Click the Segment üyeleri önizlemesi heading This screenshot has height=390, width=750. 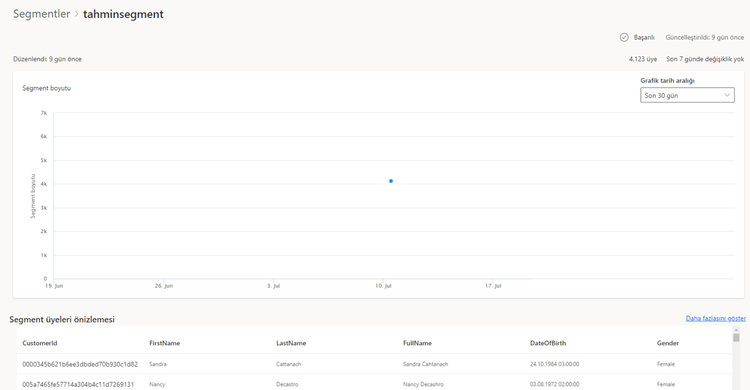click(62, 319)
